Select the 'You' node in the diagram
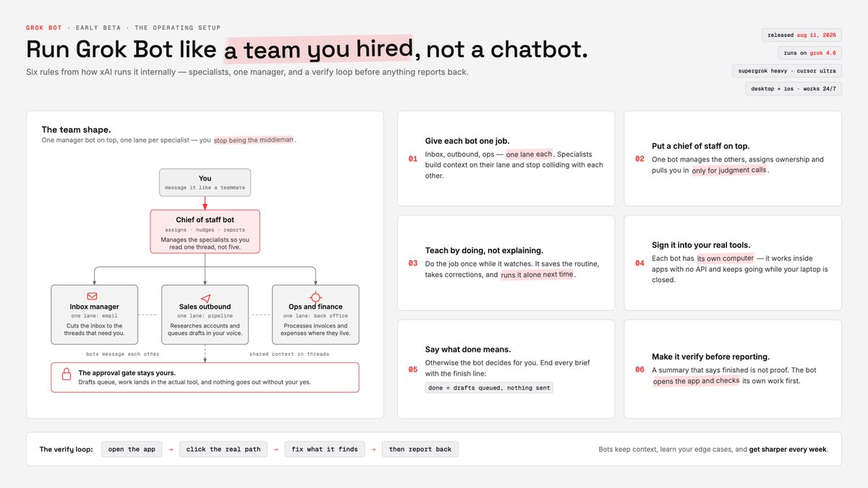The height and width of the screenshot is (488, 868). click(205, 183)
